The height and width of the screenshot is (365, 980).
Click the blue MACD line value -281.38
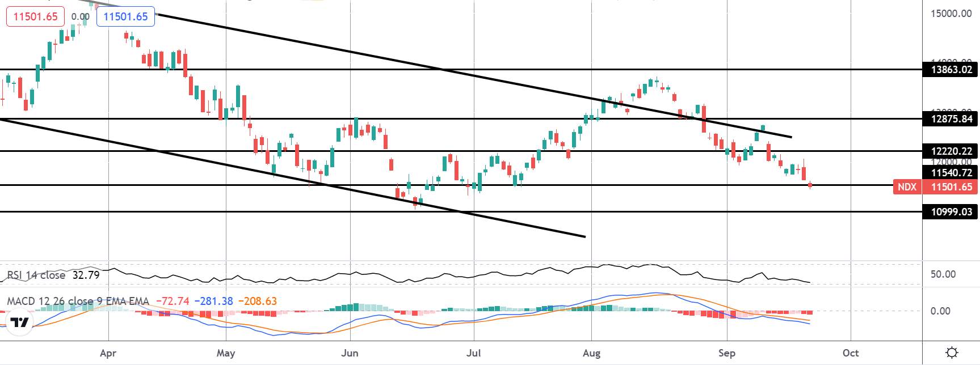(x=213, y=301)
